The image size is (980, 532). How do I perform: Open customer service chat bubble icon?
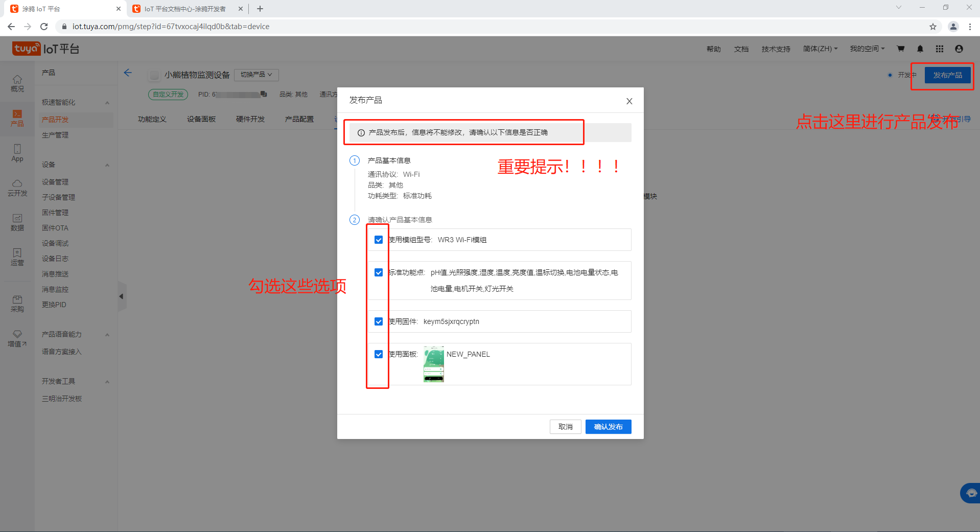(x=971, y=493)
